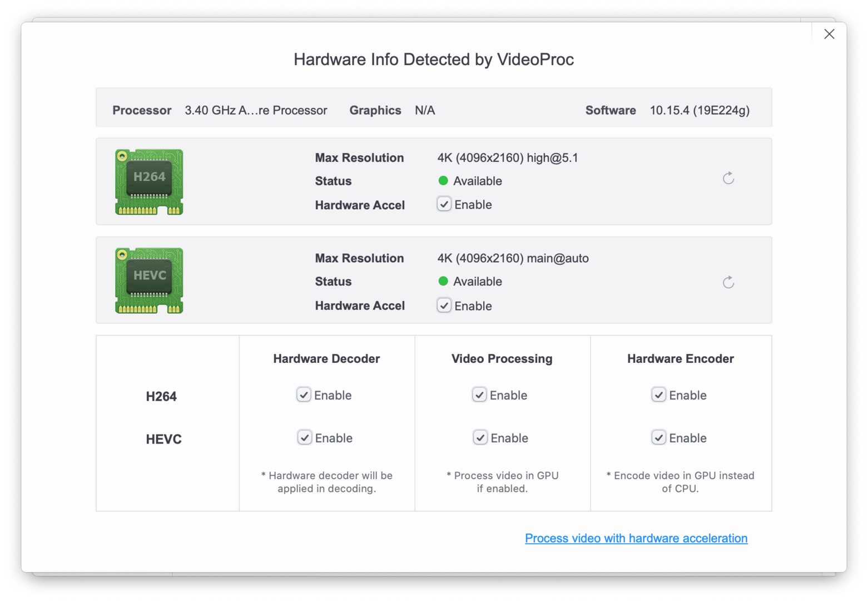This screenshot has height=601, width=868.
Task: Disable HEVC Hardware Decoder checkbox
Action: tap(304, 437)
